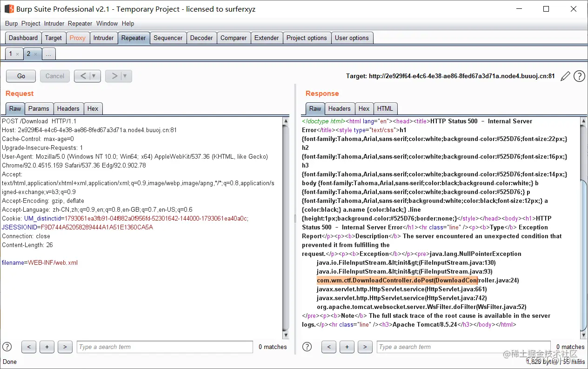Image resolution: width=588 pixels, height=369 pixels.
Task: Go to previous match in Response search
Action: coord(329,347)
